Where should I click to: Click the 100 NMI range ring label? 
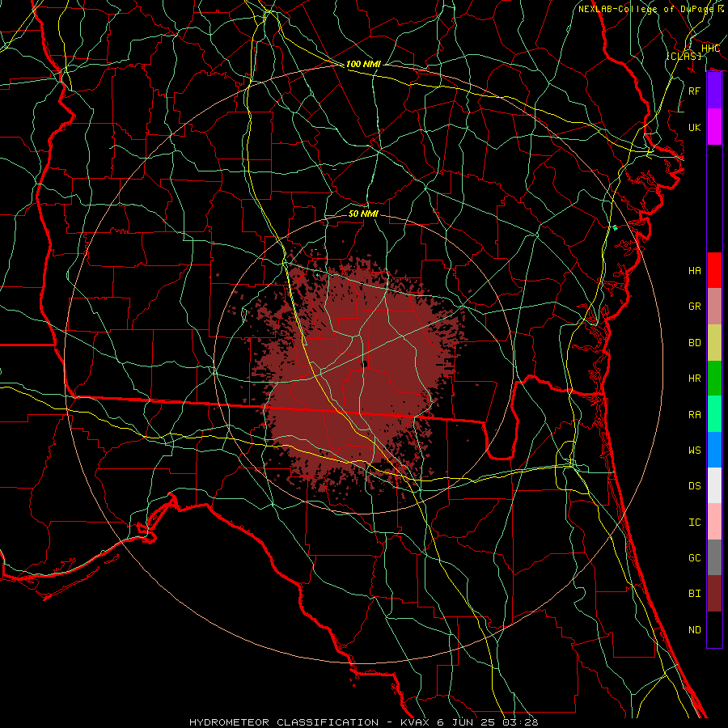(363, 64)
